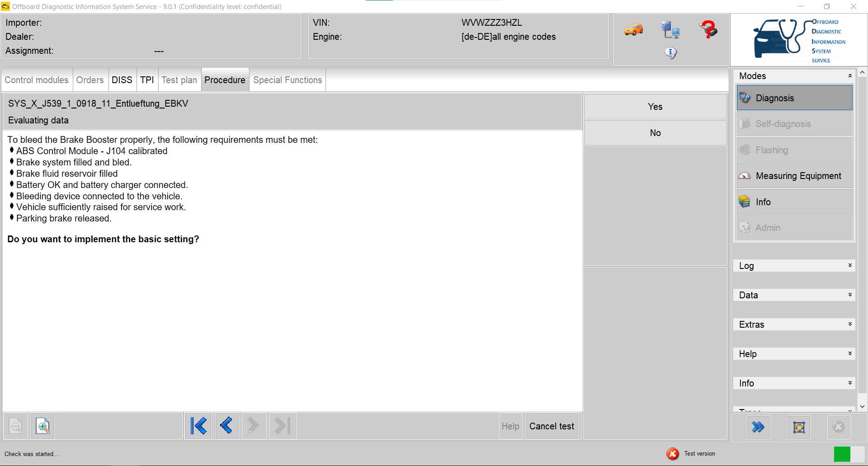The image size is (868, 466).
Task: Click the blue info bubble icon
Action: (x=670, y=53)
